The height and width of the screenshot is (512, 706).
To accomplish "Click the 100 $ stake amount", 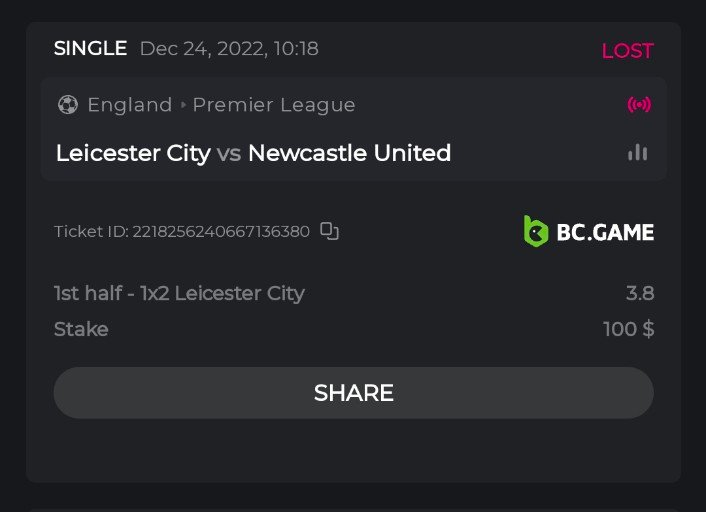I will pos(628,329).
